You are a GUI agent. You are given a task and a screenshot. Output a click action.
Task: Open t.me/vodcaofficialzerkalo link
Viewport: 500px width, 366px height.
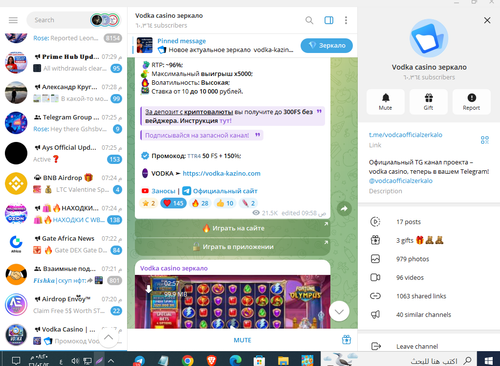(405, 135)
